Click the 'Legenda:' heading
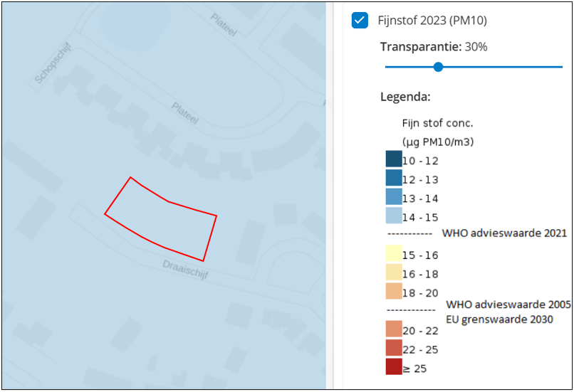The image size is (574, 392). point(405,97)
